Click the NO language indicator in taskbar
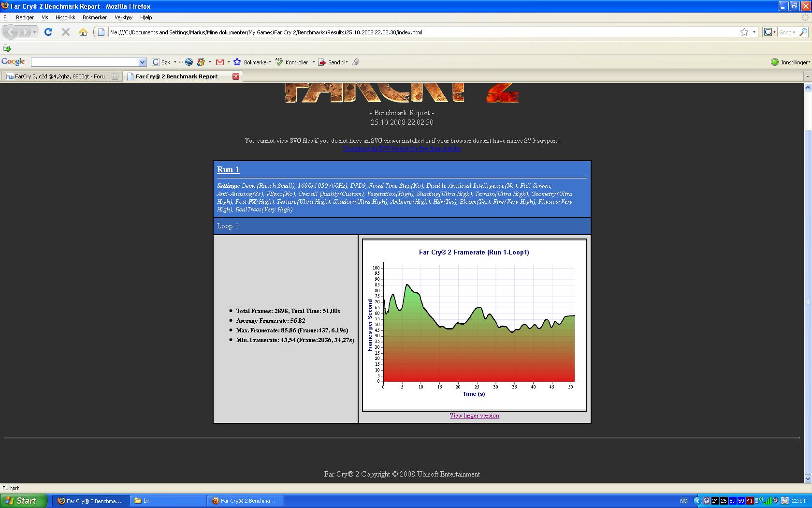This screenshot has height=508, width=812. pos(683,501)
